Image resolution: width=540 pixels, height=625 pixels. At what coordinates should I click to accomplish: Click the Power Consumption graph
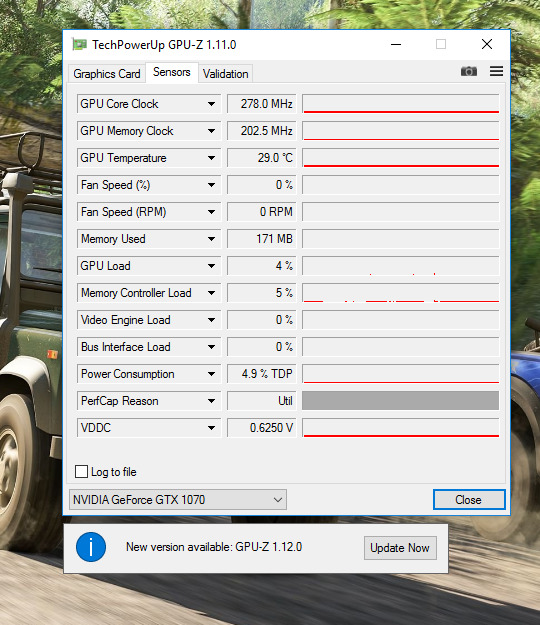pos(401,374)
